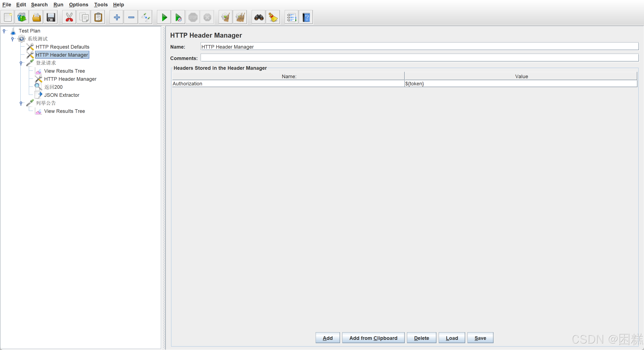The image size is (644, 350).
Task: Click the Clear All results icon
Action: click(x=240, y=18)
